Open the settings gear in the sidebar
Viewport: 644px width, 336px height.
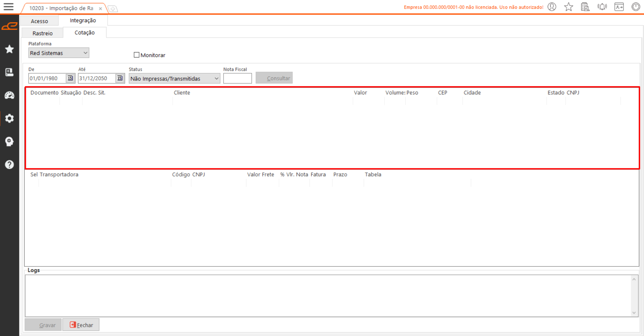pos(9,118)
